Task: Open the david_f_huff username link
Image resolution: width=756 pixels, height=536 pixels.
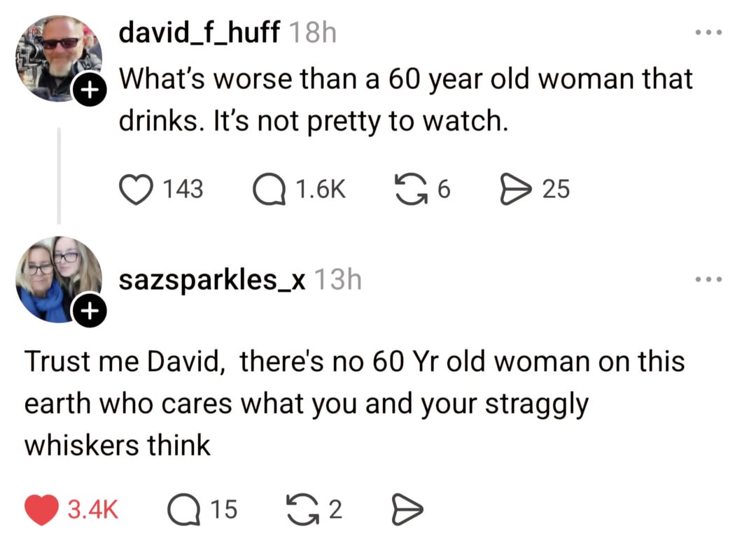Action: pos(199,32)
